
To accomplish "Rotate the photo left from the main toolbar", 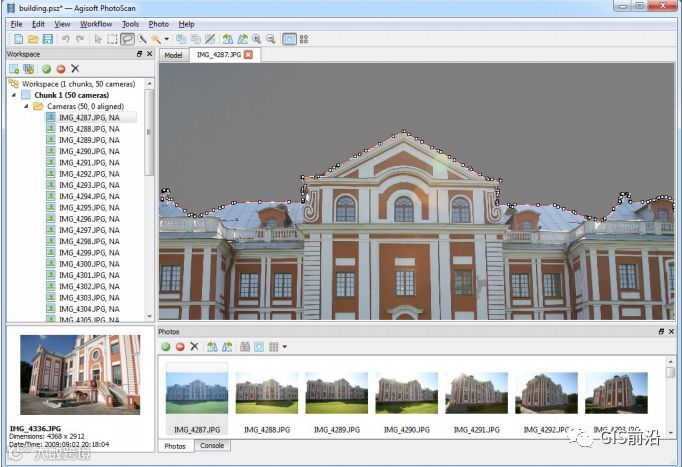I will [242, 39].
